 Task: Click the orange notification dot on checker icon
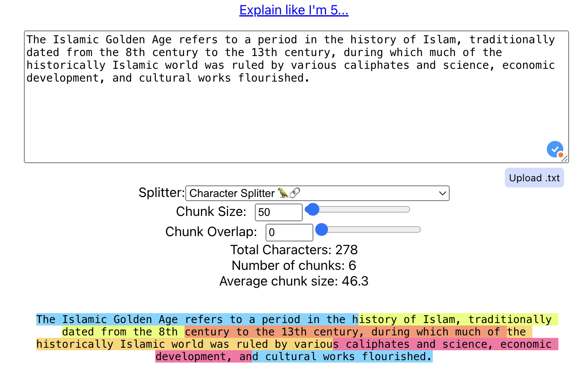(x=561, y=154)
